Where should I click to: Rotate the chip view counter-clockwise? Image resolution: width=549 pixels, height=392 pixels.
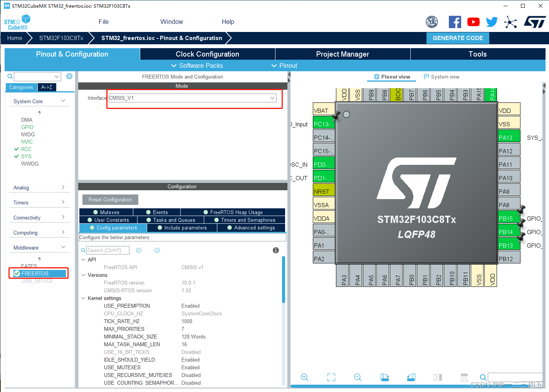click(x=411, y=377)
